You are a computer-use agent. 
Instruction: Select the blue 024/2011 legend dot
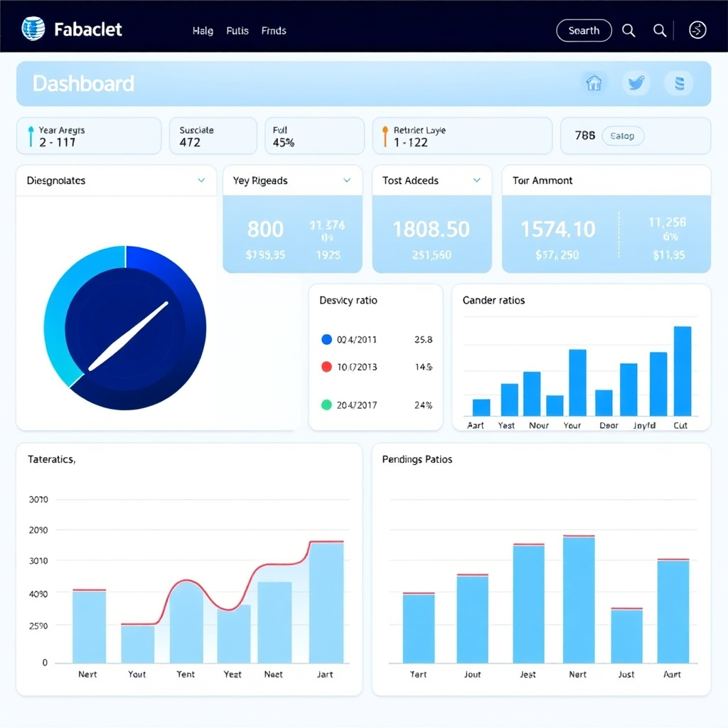click(327, 340)
